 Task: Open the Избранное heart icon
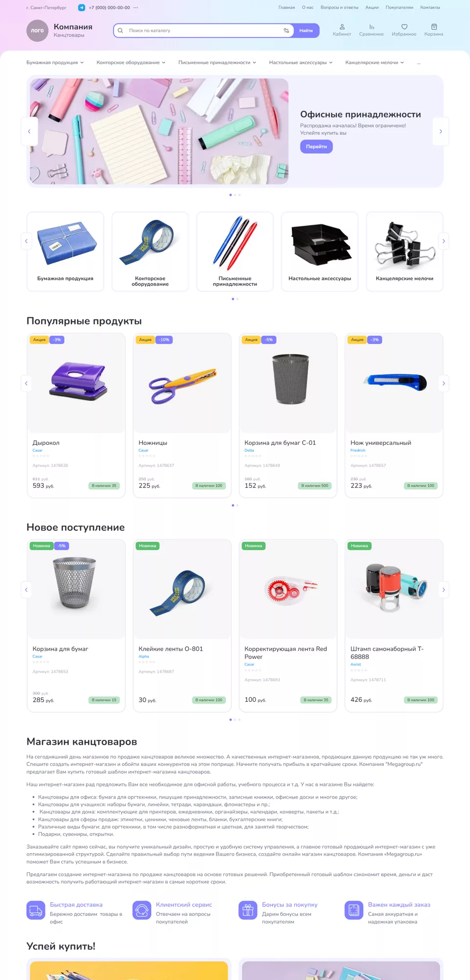404,30
